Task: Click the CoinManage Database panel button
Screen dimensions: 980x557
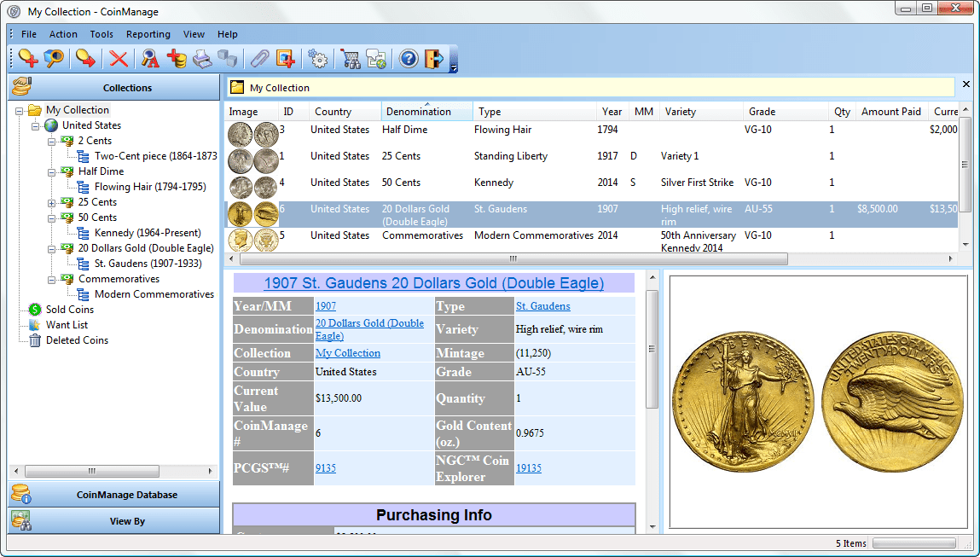Action: point(113,493)
